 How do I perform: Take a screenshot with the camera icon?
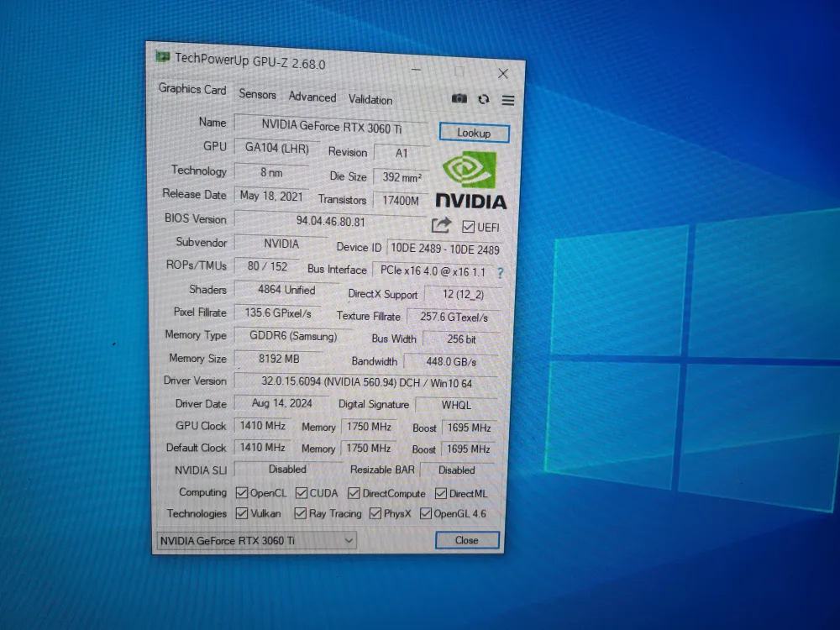pos(459,98)
